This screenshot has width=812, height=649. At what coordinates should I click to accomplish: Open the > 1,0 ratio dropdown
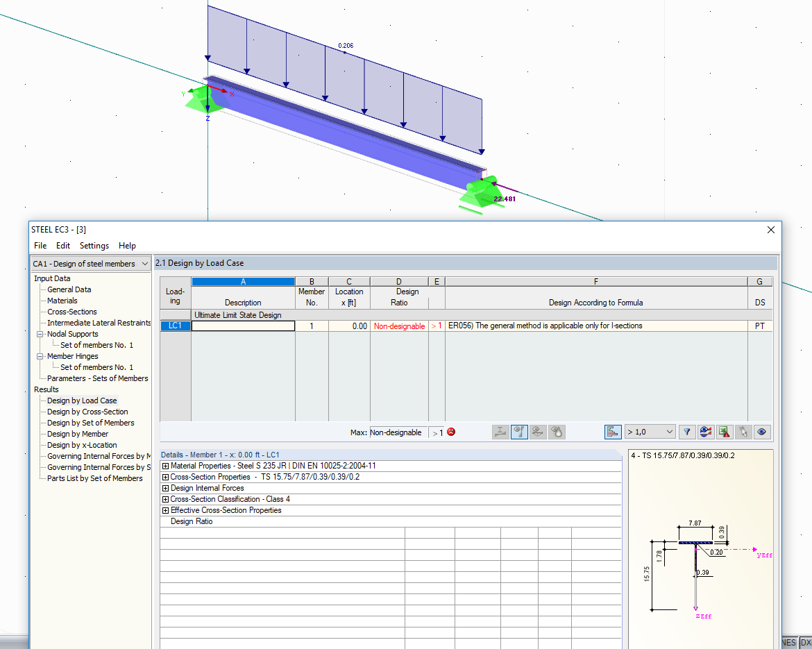pyautogui.click(x=650, y=432)
